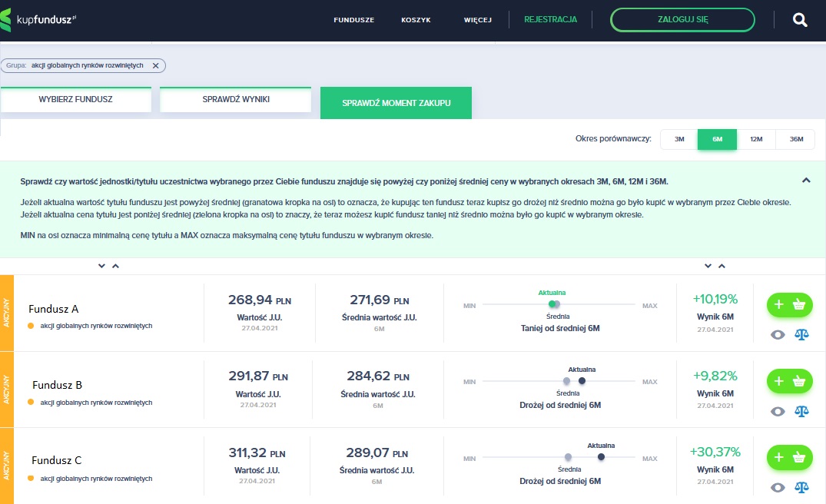The height and width of the screenshot is (504, 826).
Task: Click the kupfundusz logo
Action: [38, 20]
